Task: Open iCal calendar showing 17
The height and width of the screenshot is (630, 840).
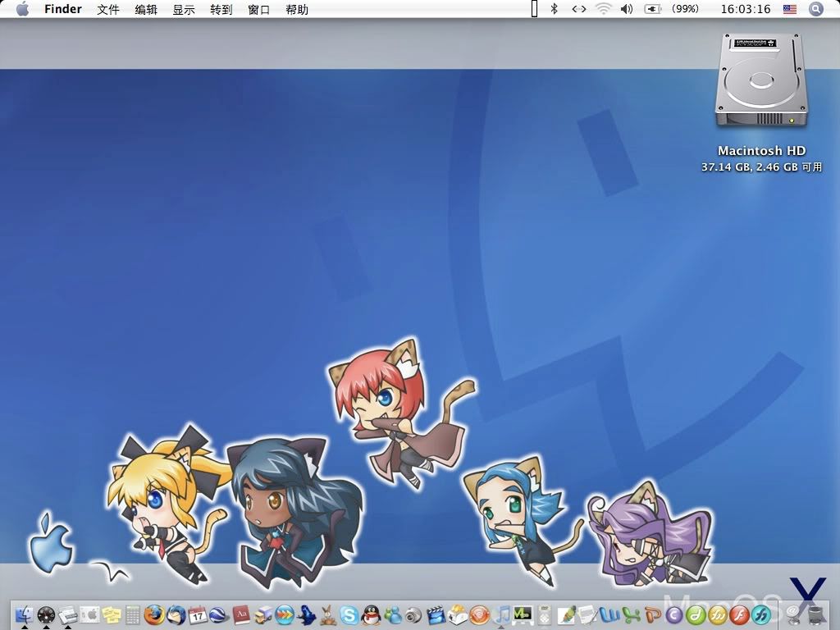Action: (x=198, y=614)
